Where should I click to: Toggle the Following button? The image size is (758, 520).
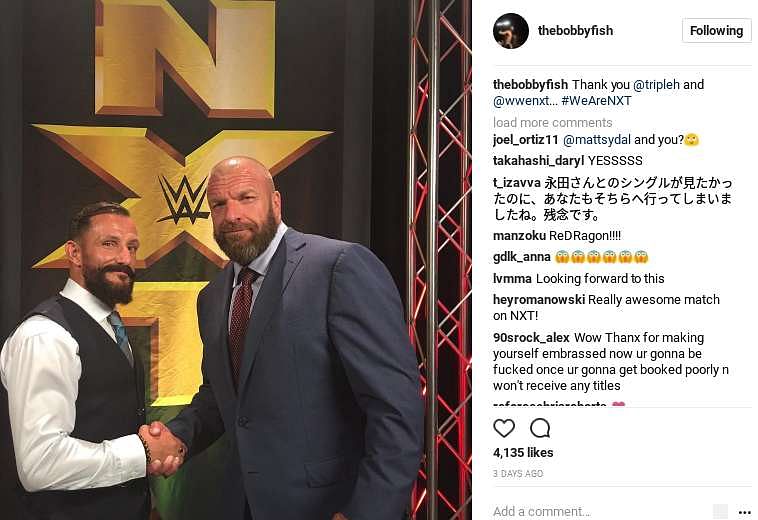[x=716, y=31]
